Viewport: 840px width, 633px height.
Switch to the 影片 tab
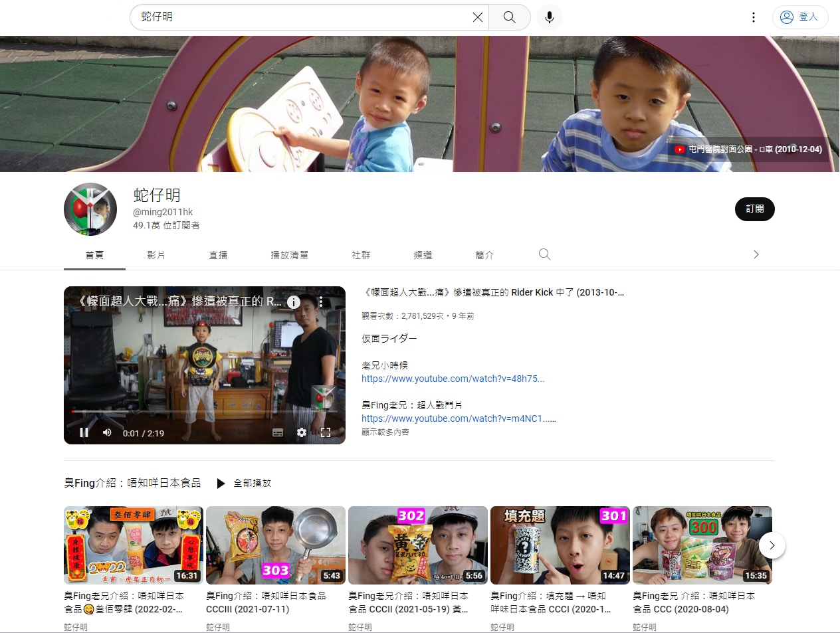pyautogui.click(x=156, y=254)
